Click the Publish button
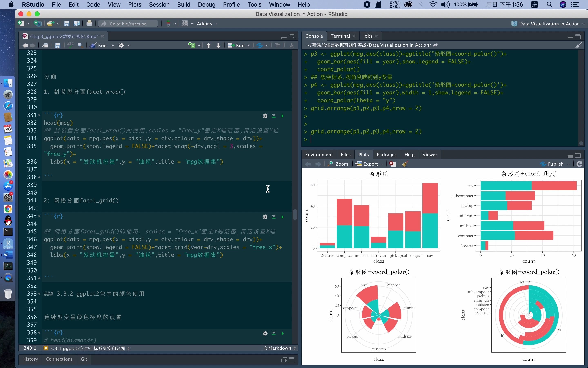588x368 pixels. pos(552,164)
